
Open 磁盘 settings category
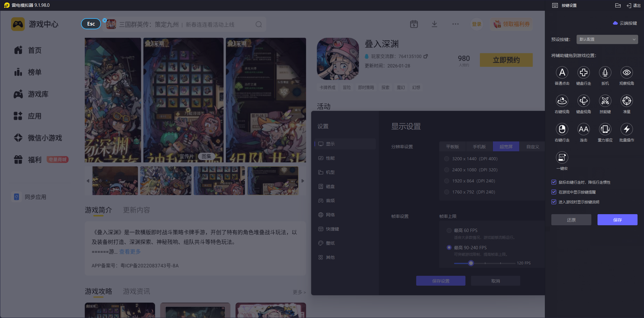(x=345, y=186)
